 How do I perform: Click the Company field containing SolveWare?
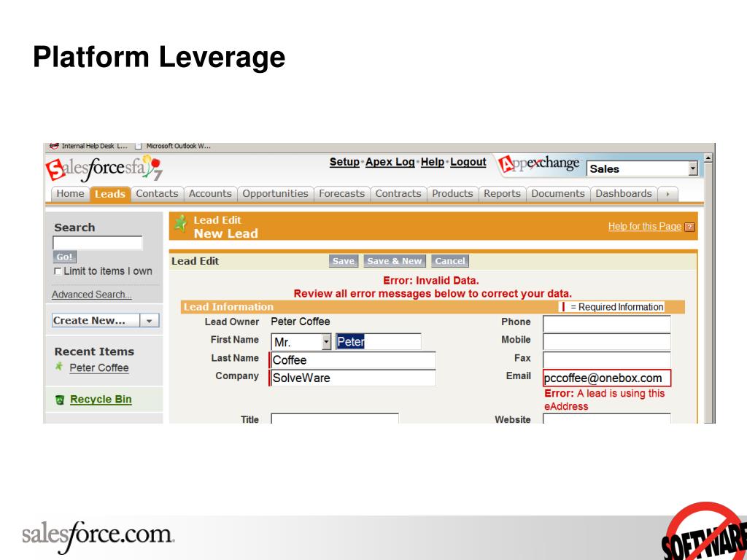[352, 378]
